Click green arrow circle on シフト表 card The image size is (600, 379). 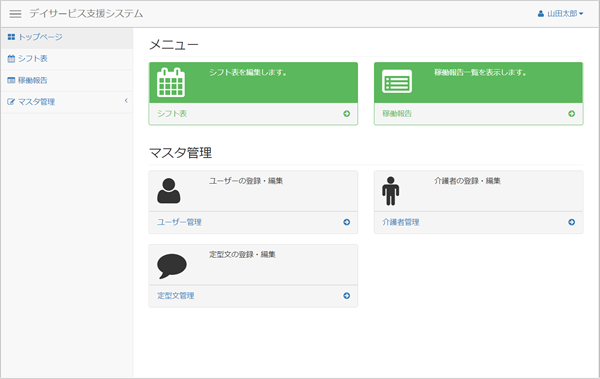coord(347,114)
